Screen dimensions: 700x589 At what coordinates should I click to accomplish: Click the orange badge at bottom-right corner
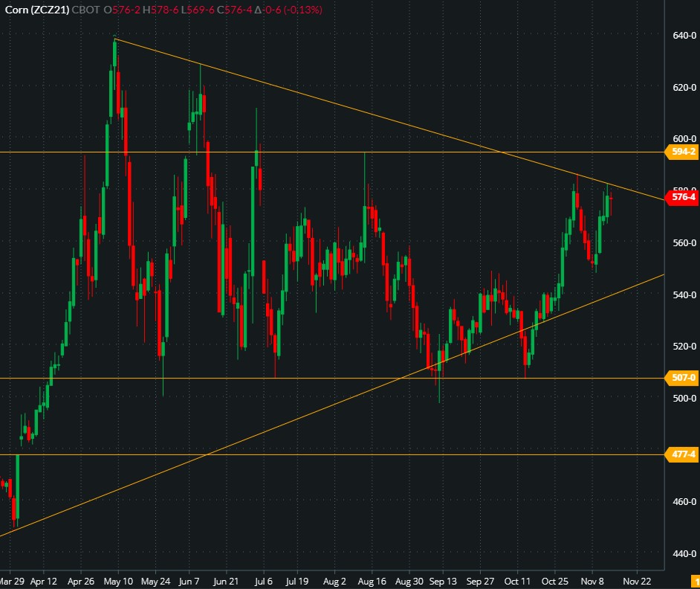click(696, 581)
